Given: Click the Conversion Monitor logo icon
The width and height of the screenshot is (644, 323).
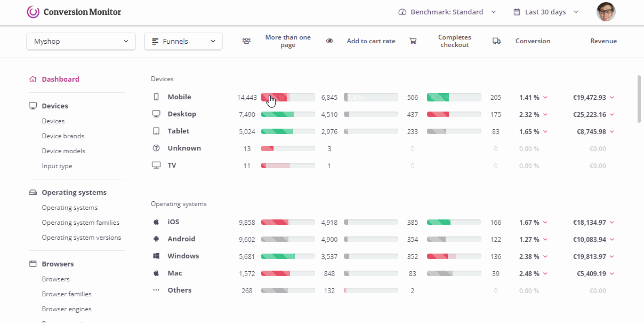Looking at the screenshot, I should [32, 11].
